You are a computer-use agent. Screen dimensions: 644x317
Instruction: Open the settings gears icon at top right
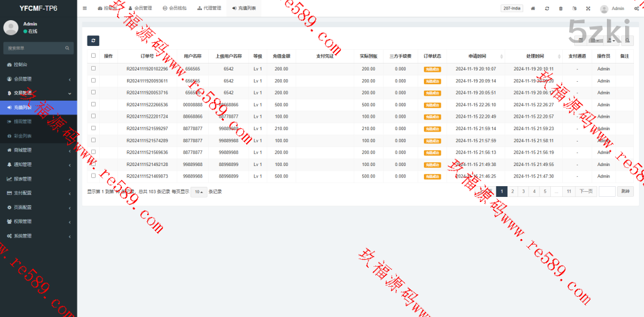(636, 8)
